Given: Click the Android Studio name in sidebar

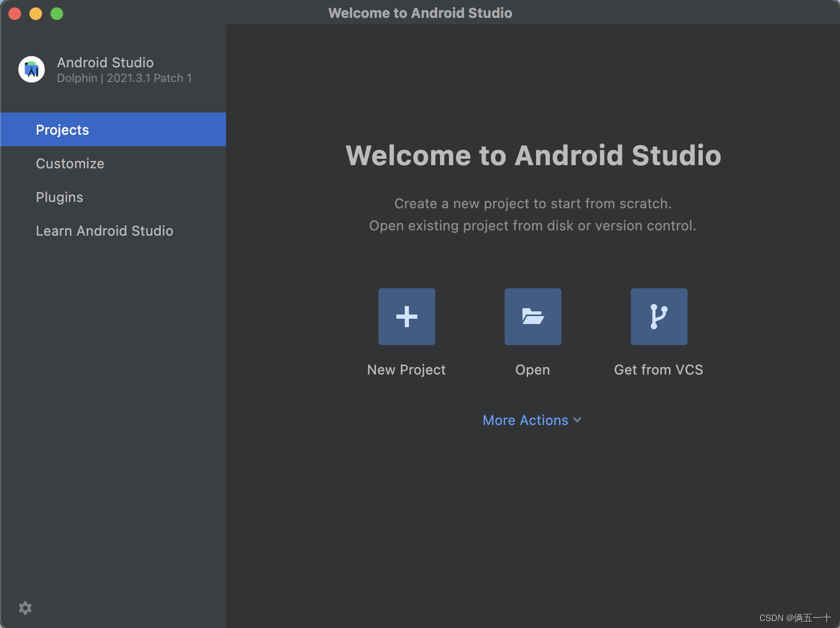Looking at the screenshot, I should 105,63.
